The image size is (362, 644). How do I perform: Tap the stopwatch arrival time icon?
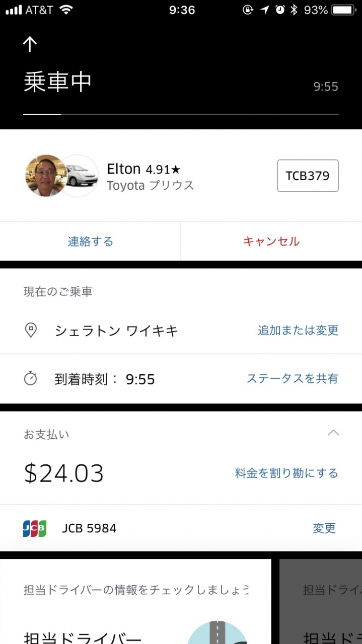point(31,379)
